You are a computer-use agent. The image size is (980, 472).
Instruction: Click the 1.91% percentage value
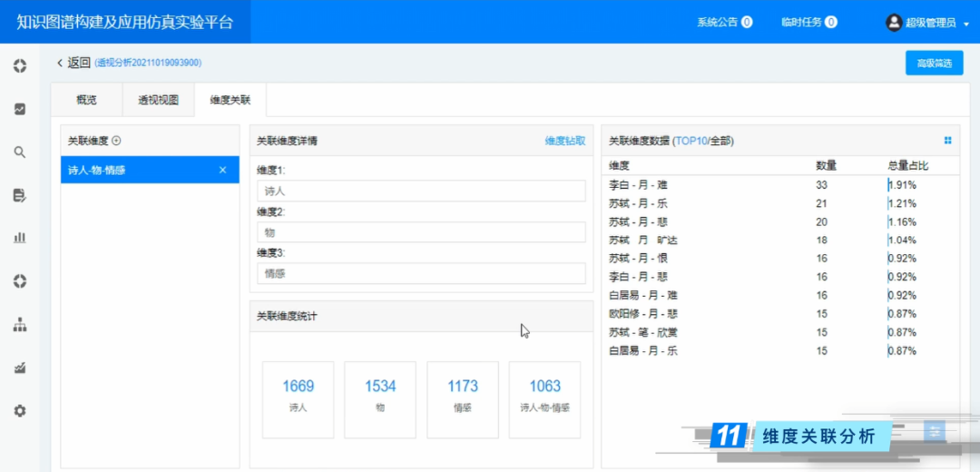(903, 185)
